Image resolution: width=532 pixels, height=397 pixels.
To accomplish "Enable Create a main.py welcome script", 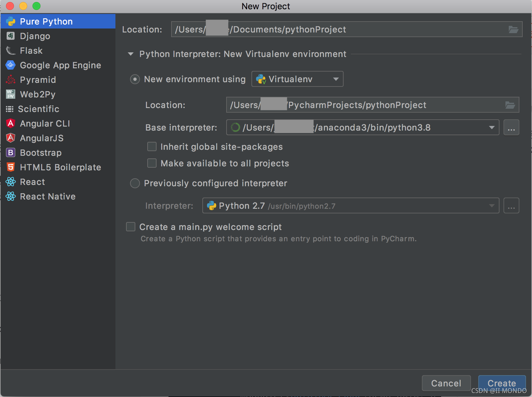I will click(130, 227).
